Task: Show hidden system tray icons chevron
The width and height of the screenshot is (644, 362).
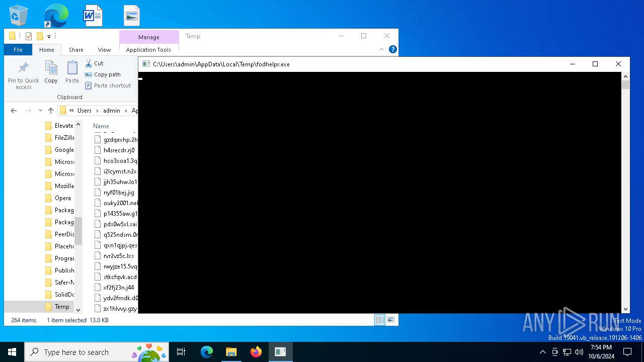Action: [x=542, y=352]
